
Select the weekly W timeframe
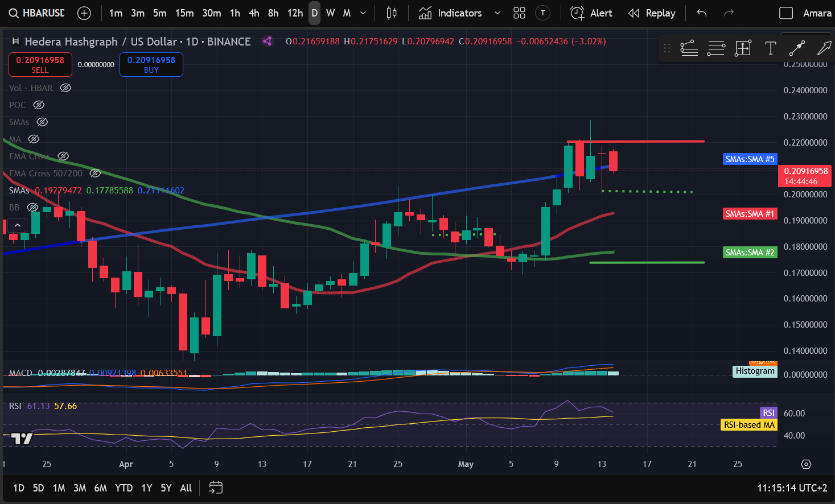coord(330,13)
